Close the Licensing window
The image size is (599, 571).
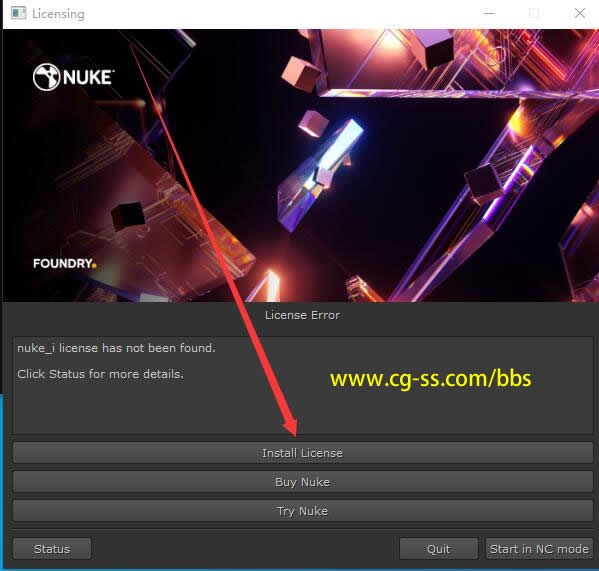pyautogui.click(x=580, y=13)
